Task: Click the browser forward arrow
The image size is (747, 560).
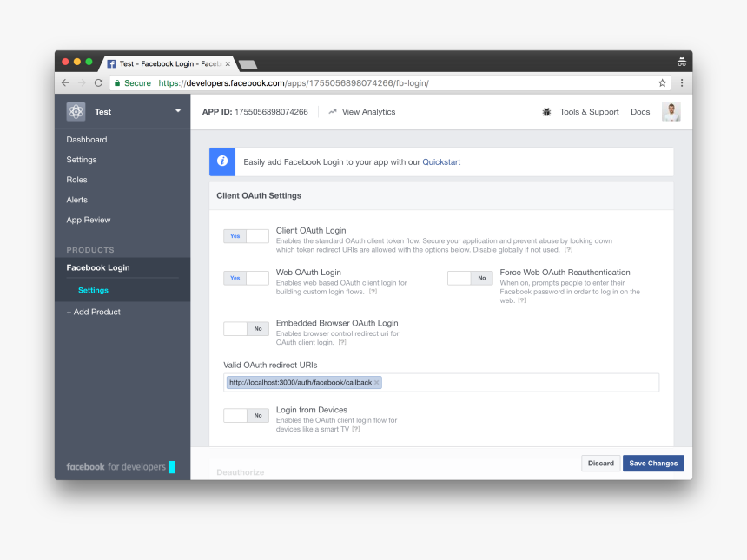Action: pos(82,82)
